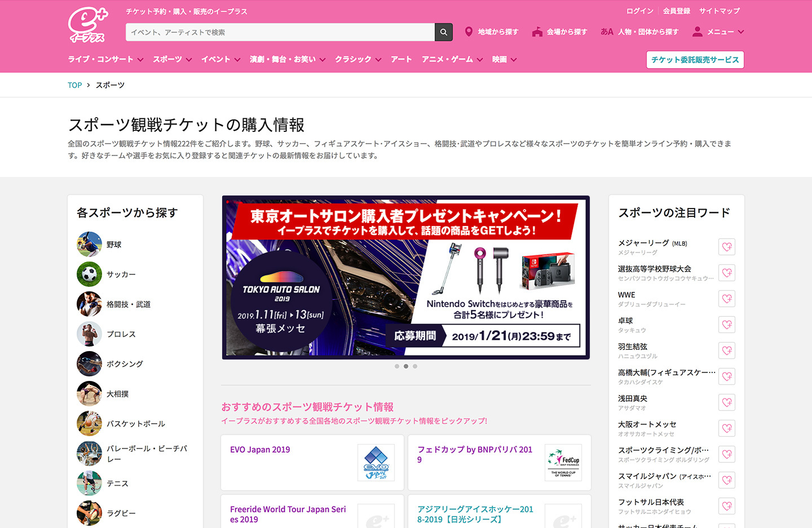This screenshot has width=812, height=528.
Task: Toggle favorite heart for 大阪オートメッセ
Action: coord(727,428)
